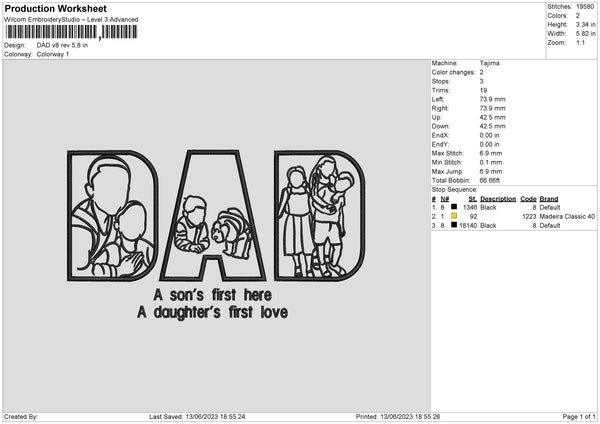Screen dimensions: 600x424
Task: Click the Max Stitch value 6.9 mm
Action: (x=491, y=153)
